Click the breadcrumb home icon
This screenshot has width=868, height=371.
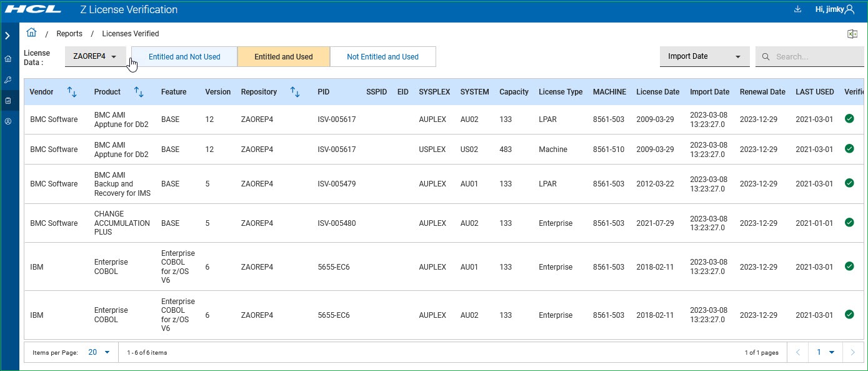pos(31,33)
